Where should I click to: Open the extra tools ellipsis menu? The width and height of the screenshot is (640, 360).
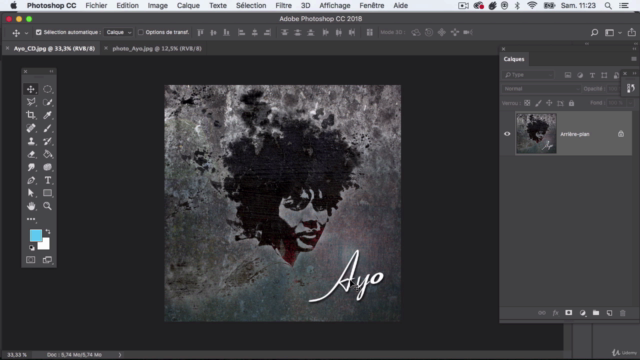tap(31, 219)
